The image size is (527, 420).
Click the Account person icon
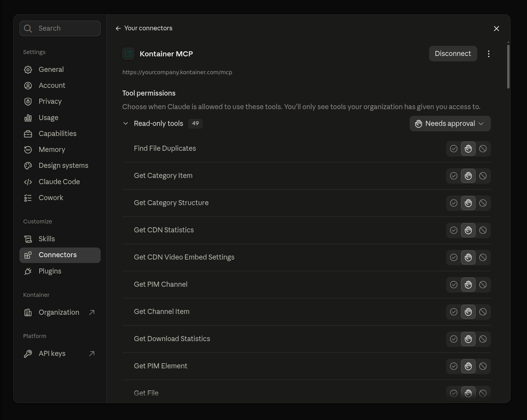(x=28, y=85)
